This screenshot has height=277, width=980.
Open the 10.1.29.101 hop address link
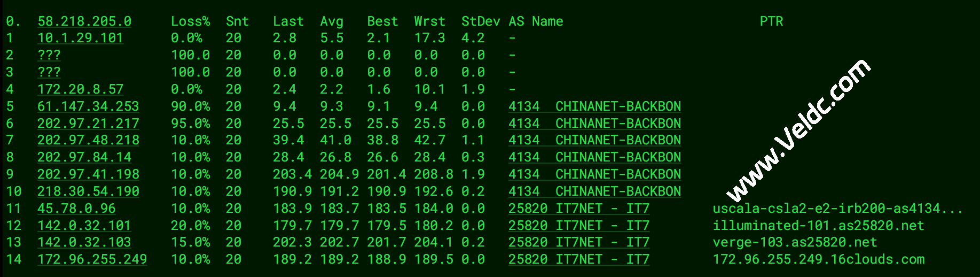[80, 39]
